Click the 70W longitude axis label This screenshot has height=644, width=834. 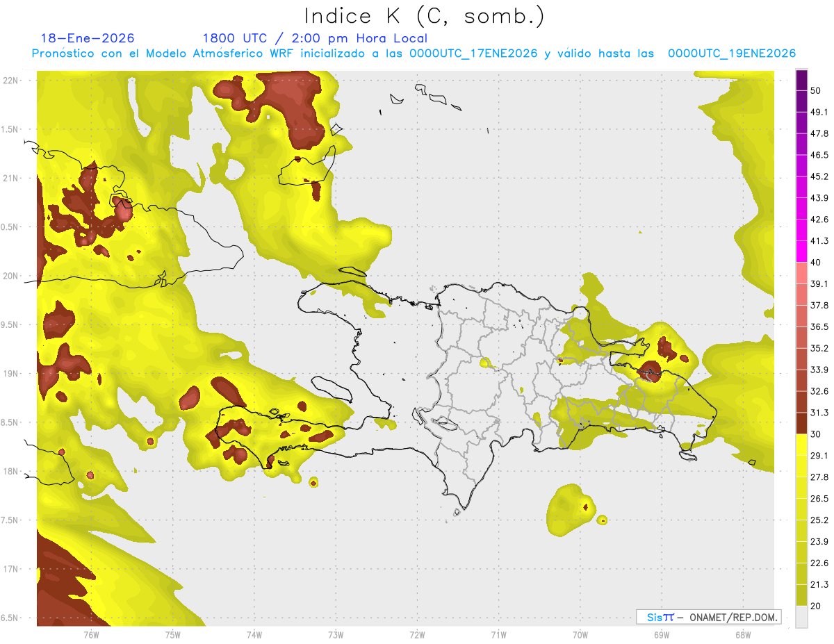coord(580,635)
